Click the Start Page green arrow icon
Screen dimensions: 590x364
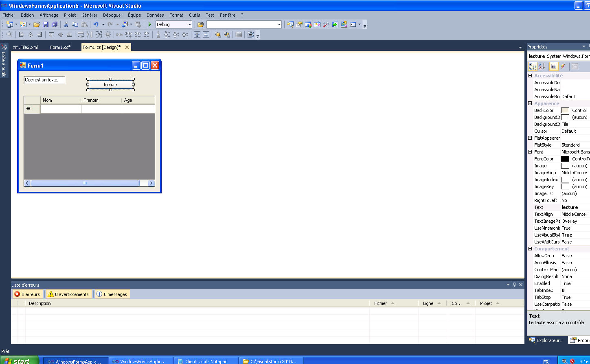pos(335,24)
